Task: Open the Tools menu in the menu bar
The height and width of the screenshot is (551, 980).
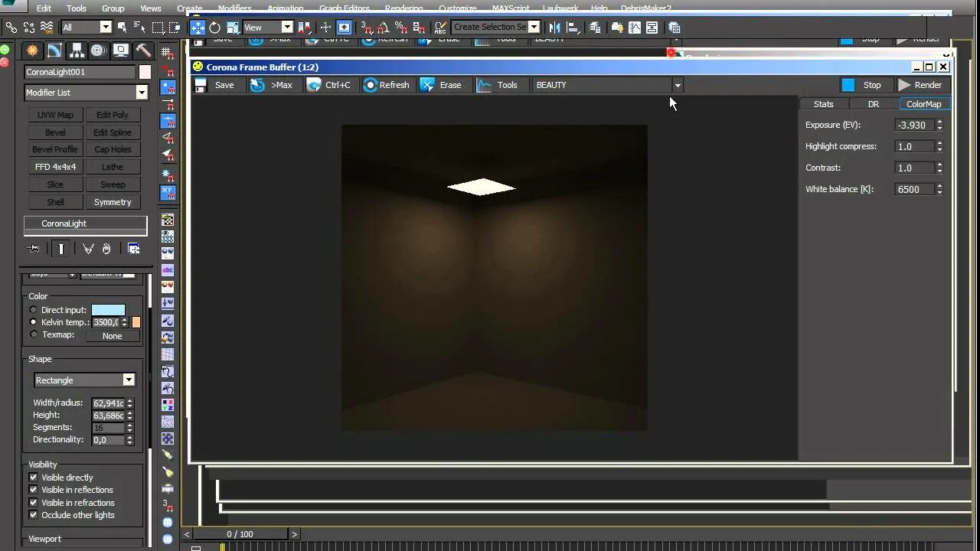Action: coord(77,8)
